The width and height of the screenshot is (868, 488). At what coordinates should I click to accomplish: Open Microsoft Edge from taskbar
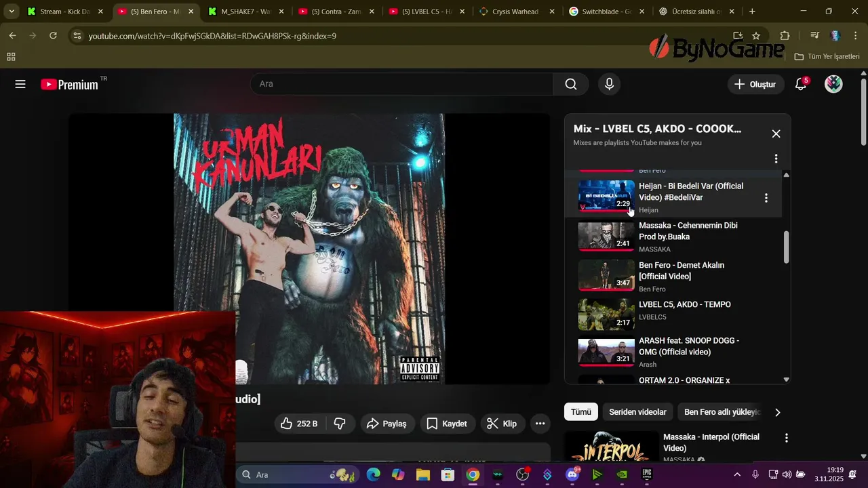tap(373, 474)
